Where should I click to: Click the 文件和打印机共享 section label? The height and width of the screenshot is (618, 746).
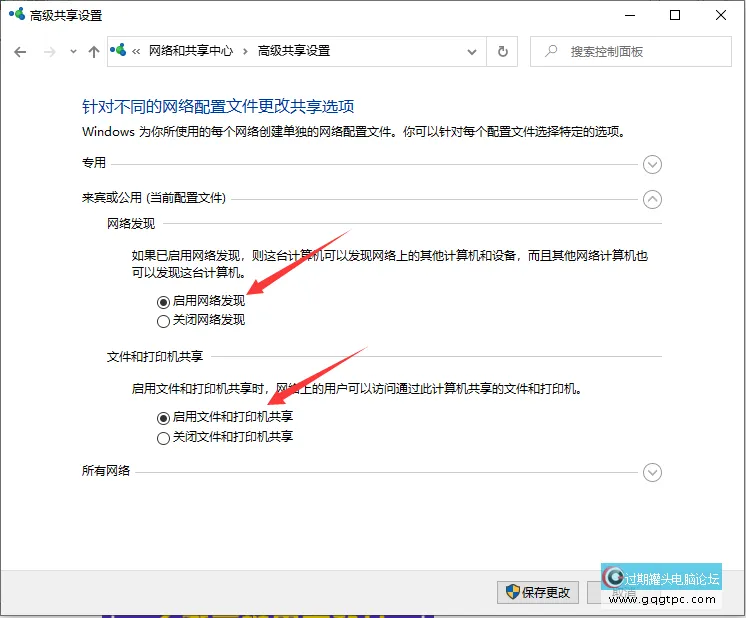pos(155,356)
